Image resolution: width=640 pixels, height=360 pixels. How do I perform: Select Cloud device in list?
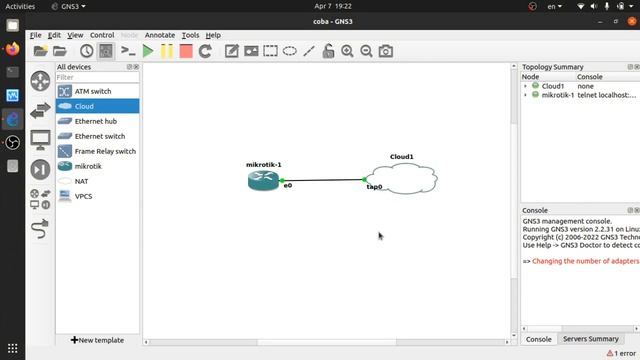(x=98, y=106)
